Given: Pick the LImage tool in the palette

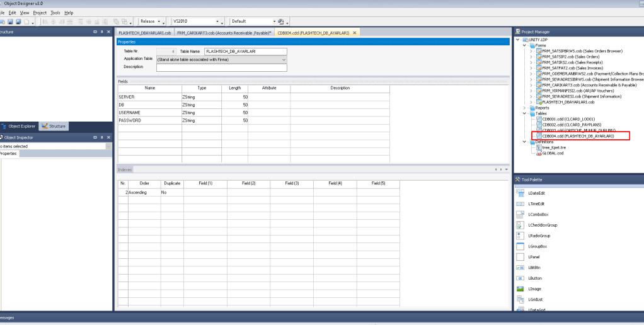Looking at the screenshot, I should 534,288.
